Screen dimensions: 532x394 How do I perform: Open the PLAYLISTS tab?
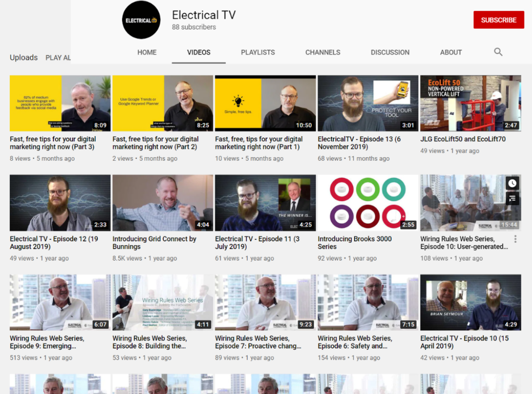tap(258, 52)
